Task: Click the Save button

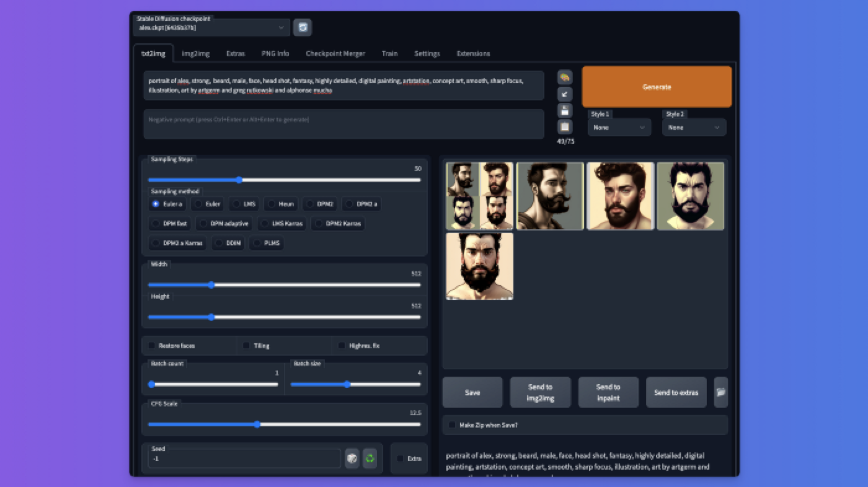Action: pos(472,392)
